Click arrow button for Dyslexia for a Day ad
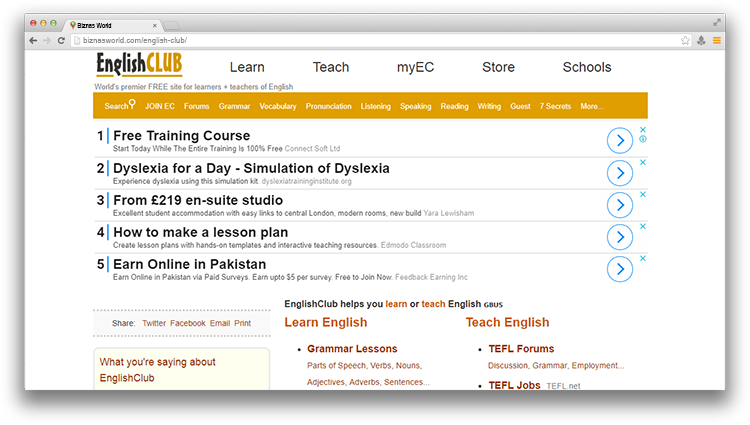 (x=620, y=173)
